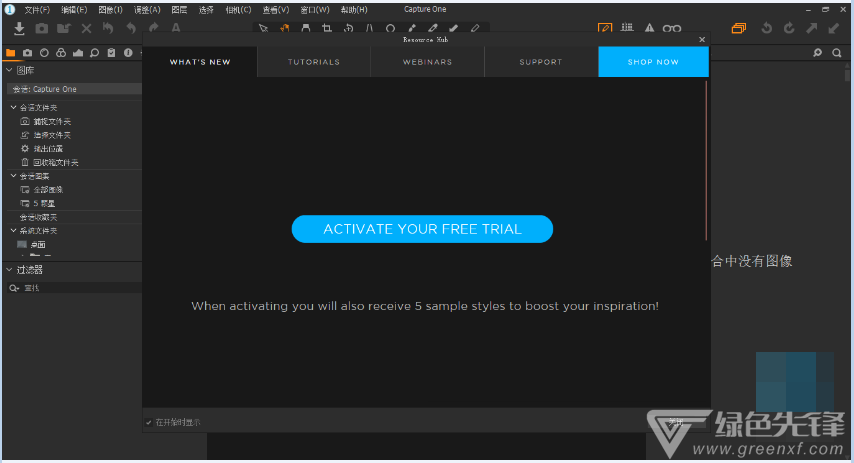854x463 pixels.
Task: Click the Auto Adjust 'A' icon
Action: [176, 28]
